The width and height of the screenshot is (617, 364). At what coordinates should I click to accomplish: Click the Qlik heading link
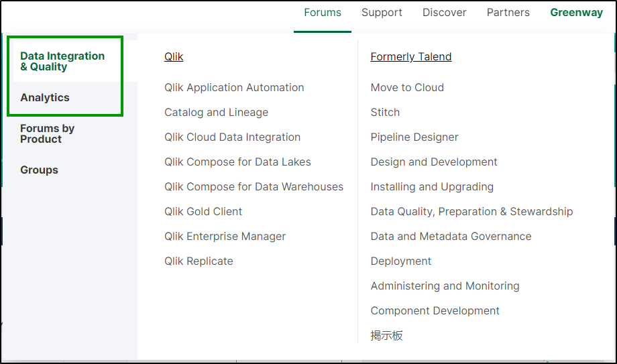[x=174, y=57]
